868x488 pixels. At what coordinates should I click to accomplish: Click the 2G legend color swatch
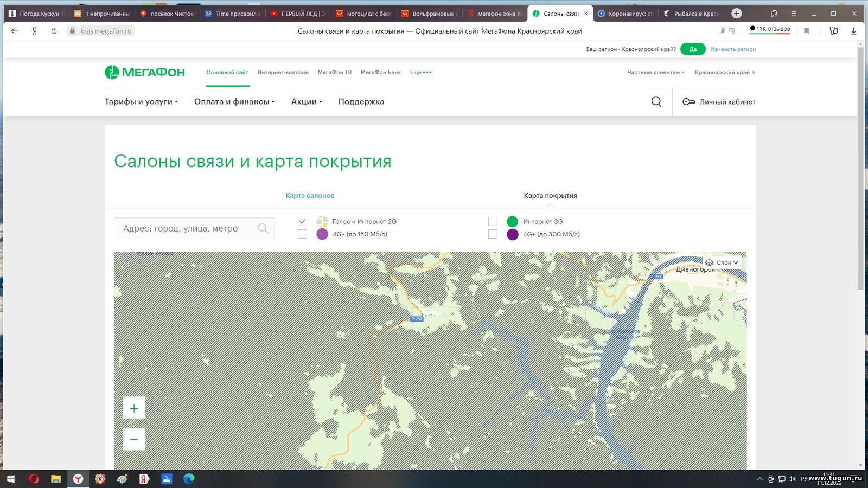[x=322, y=221]
